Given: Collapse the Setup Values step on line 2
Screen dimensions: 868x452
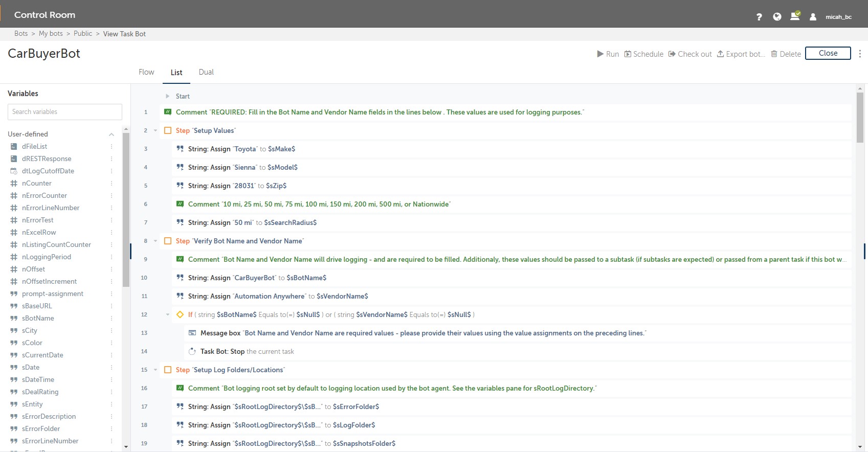Looking at the screenshot, I should pos(155,130).
